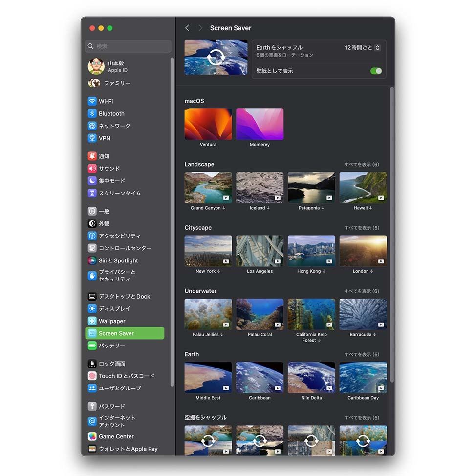Pick the Patagonia aerial thumbnail
Screen dimensions: 476x476
(311, 188)
